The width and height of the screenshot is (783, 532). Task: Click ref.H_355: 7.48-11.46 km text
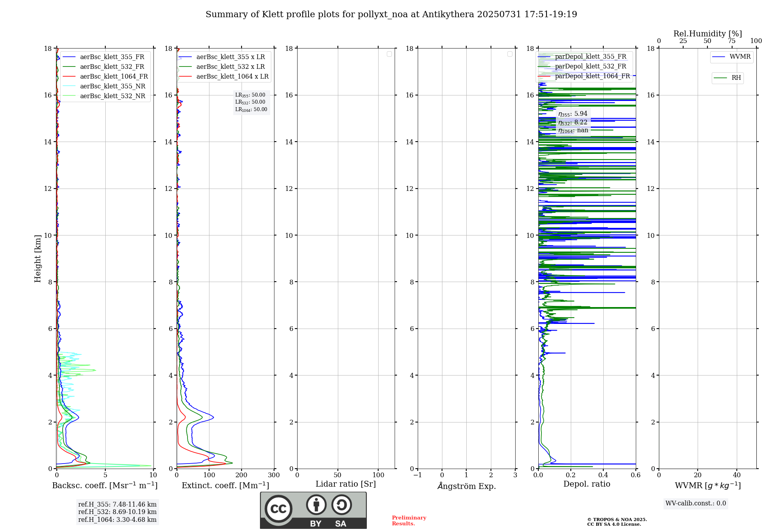(117, 505)
